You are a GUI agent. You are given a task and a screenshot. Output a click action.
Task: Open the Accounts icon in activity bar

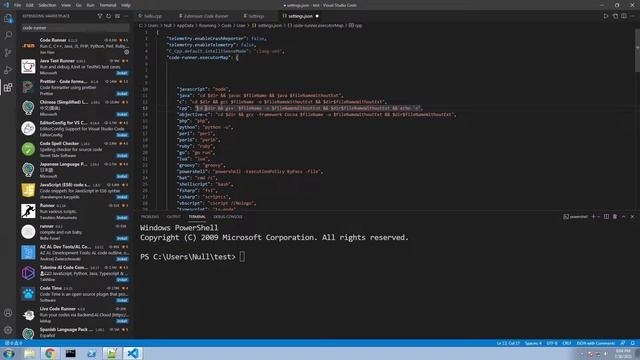pyautogui.click(x=8, y=313)
